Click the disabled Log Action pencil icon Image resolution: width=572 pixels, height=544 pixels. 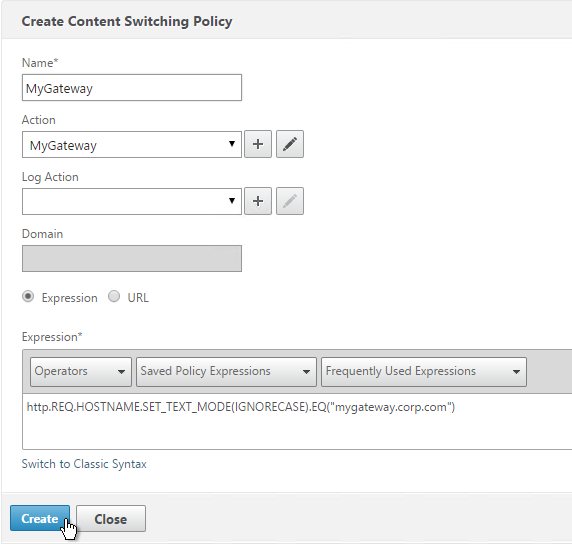(x=290, y=201)
